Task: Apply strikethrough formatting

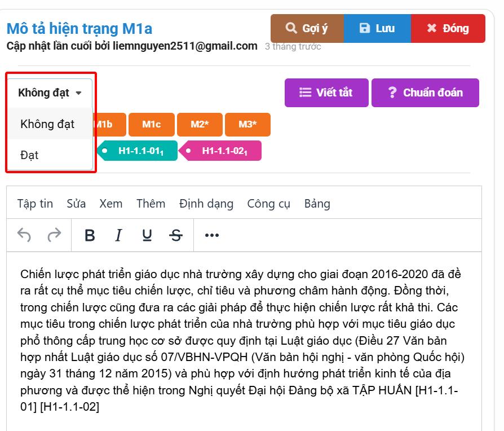Action: pos(176,235)
